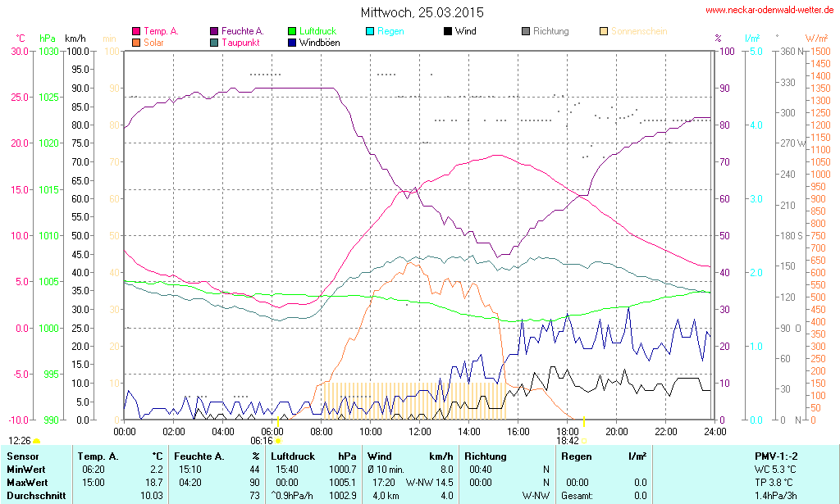This screenshot has height=504, width=840.
Task: Click the MinWert row label
Action: point(26,470)
